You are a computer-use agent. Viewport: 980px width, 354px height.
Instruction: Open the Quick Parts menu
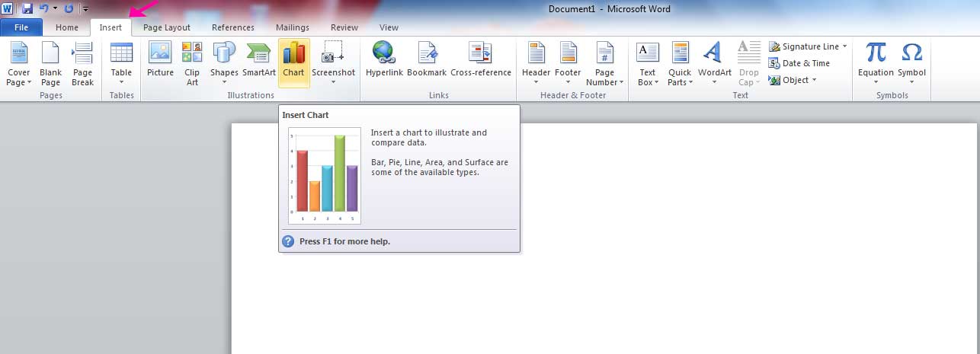coord(680,64)
